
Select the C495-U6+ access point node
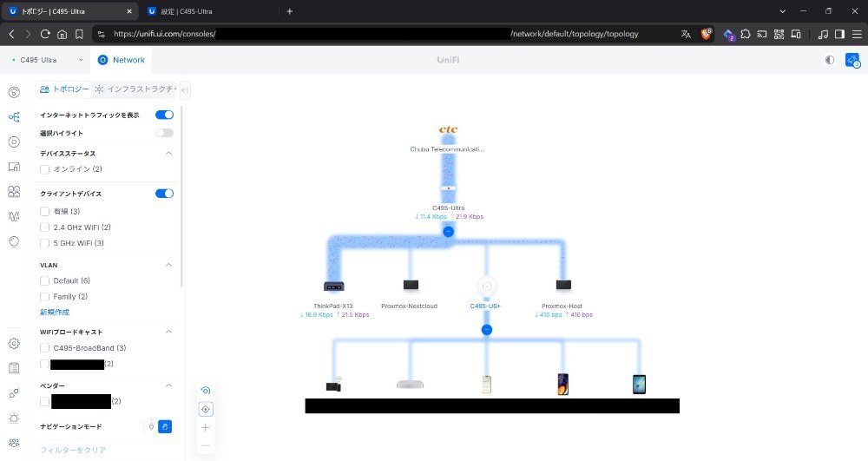coord(487,286)
